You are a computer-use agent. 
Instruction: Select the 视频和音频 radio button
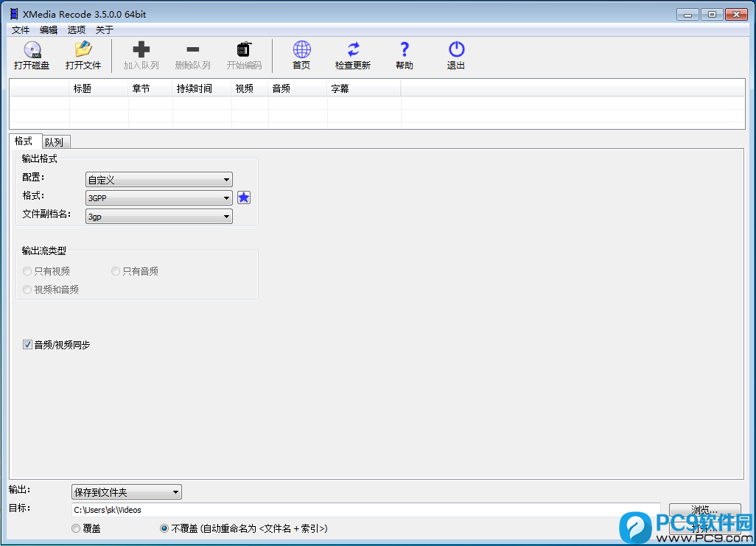click(27, 290)
